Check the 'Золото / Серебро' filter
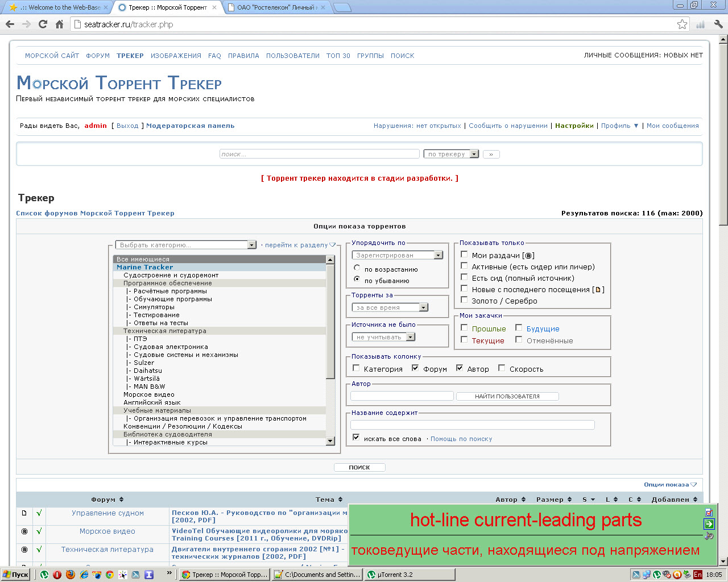Image resolution: width=728 pixels, height=582 pixels. (464, 300)
